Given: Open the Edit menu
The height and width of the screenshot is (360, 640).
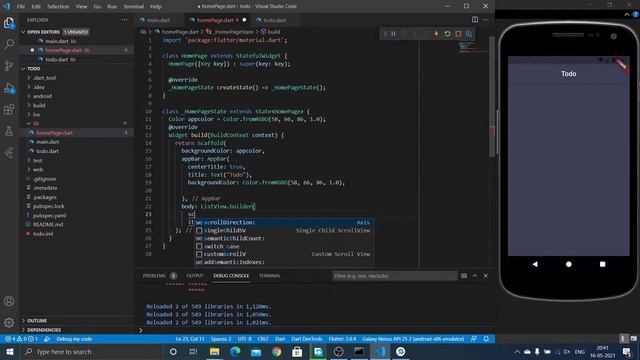Looking at the screenshot, I should pyautogui.click(x=36, y=7).
